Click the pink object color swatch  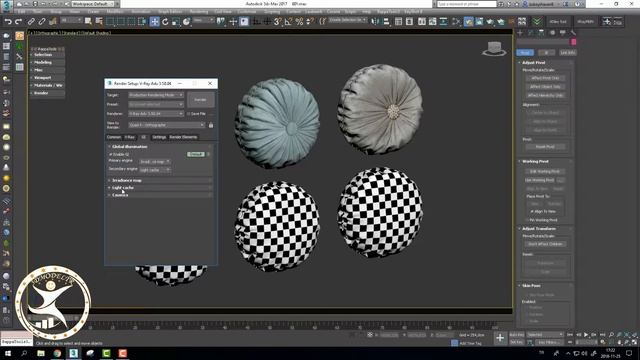click(x=573, y=42)
